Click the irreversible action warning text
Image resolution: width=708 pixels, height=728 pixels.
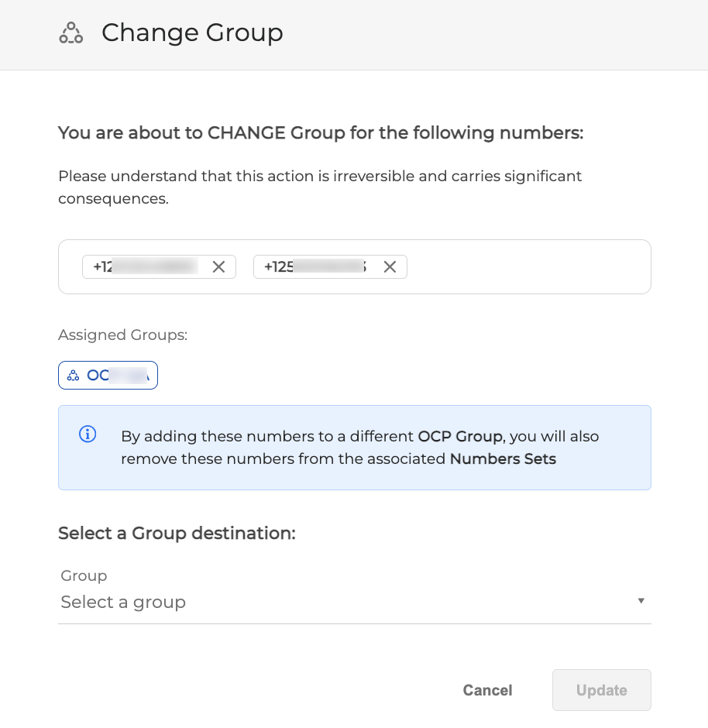(x=319, y=187)
